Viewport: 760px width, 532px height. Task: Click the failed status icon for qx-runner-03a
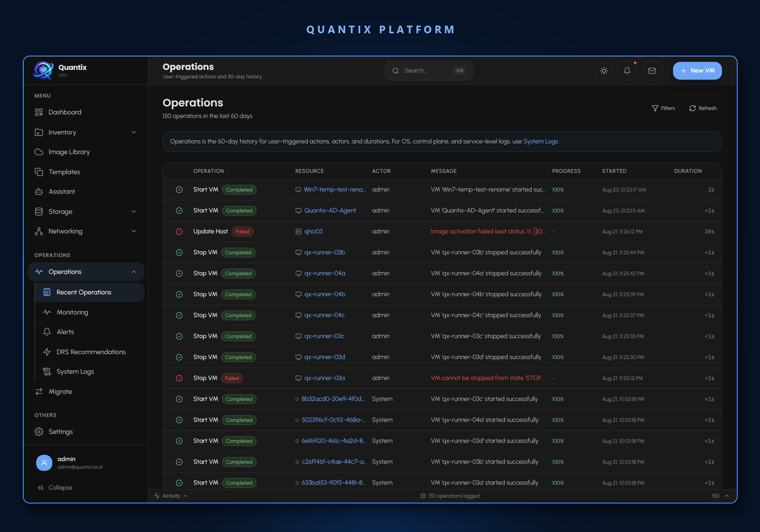[x=179, y=378]
